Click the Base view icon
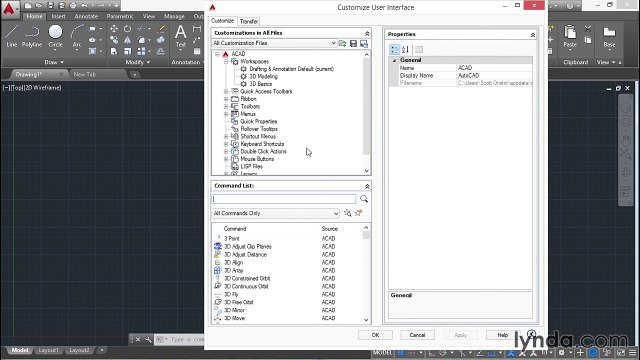 (609, 36)
